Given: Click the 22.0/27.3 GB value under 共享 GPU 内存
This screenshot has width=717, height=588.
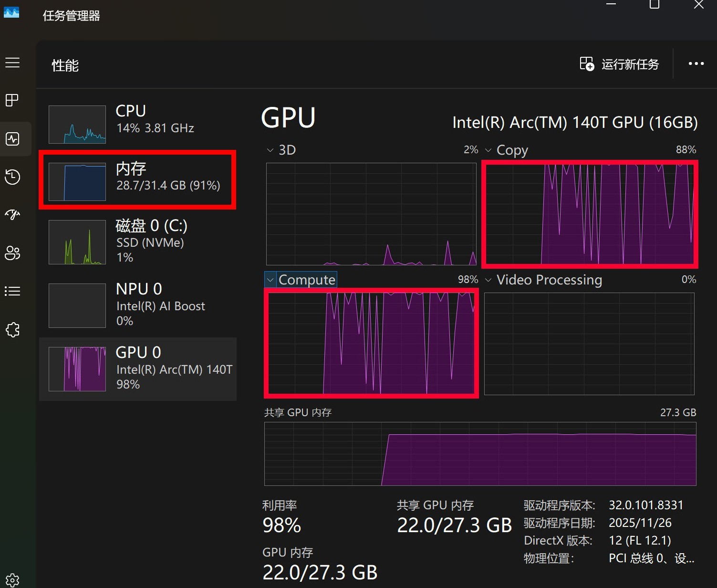Looking at the screenshot, I should pyautogui.click(x=455, y=525).
